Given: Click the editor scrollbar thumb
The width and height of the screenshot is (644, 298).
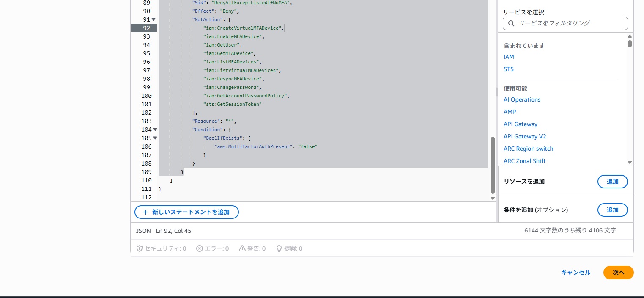Looking at the screenshot, I should 492,165.
